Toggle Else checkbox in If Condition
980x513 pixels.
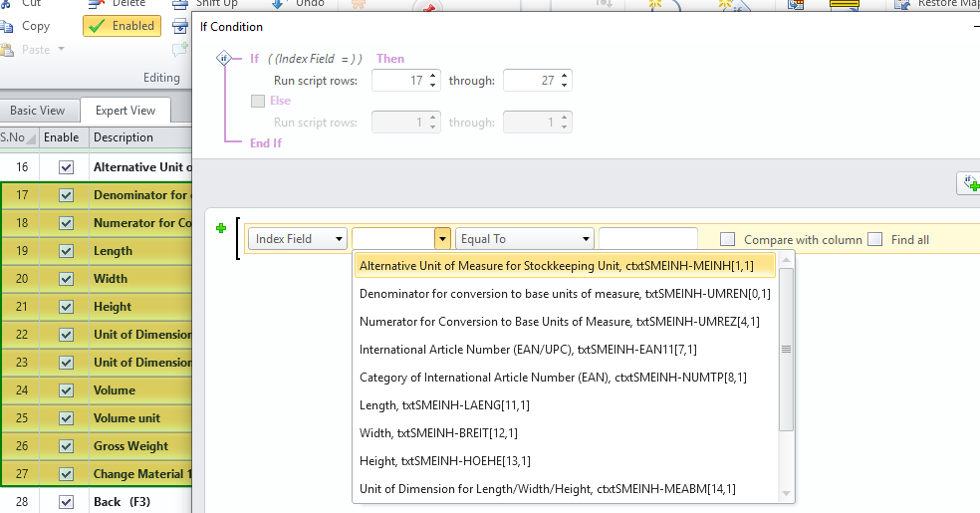coord(258,101)
